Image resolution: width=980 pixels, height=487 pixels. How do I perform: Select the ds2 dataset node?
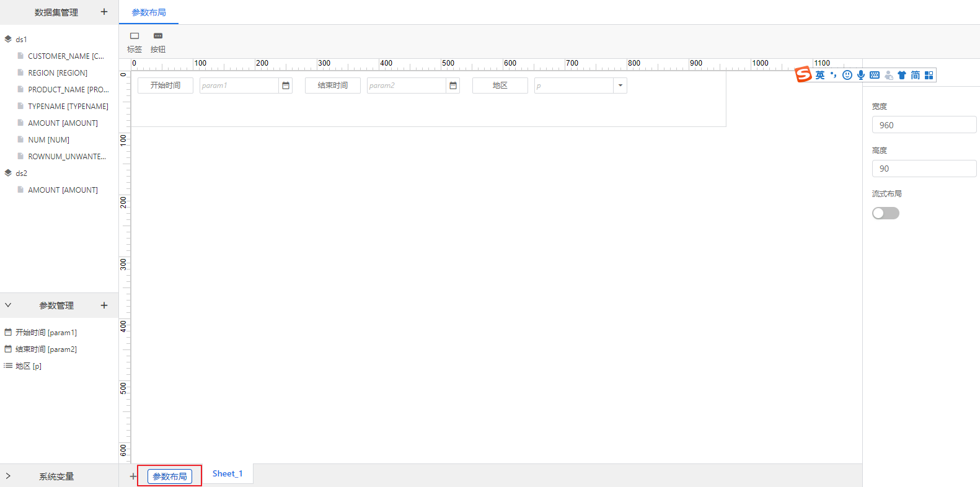pos(21,173)
